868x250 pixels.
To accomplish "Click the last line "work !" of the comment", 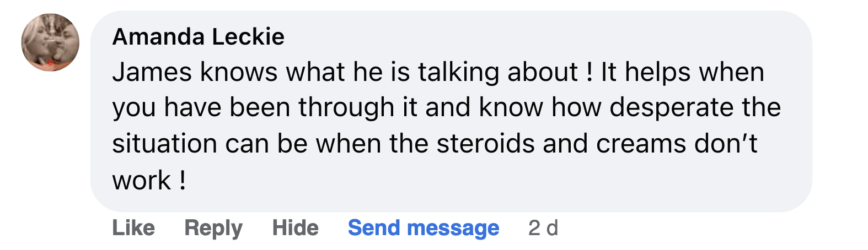I will point(149,180).
